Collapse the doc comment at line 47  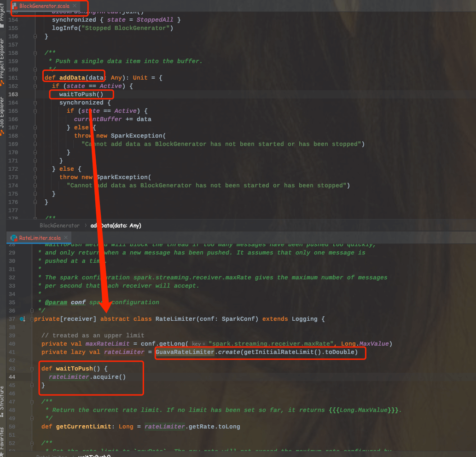click(32, 402)
